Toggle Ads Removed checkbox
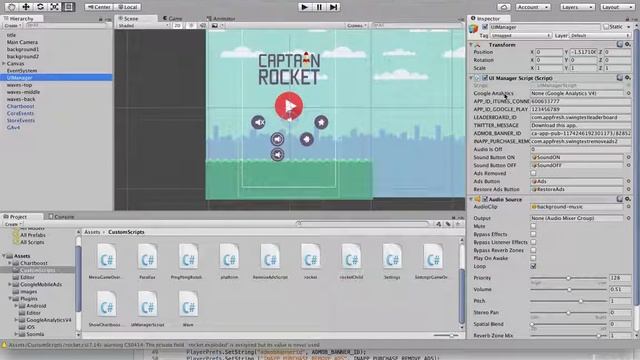640x360 pixels. (533, 173)
